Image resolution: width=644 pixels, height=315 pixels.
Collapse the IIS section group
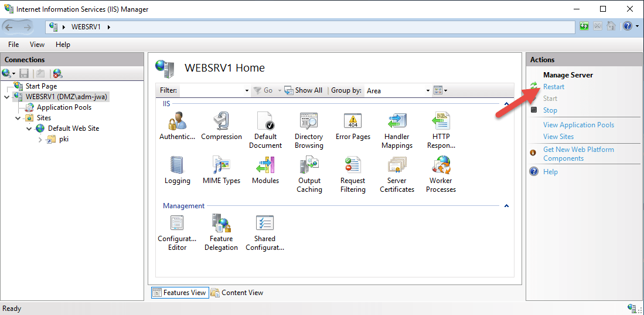(x=506, y=104)
